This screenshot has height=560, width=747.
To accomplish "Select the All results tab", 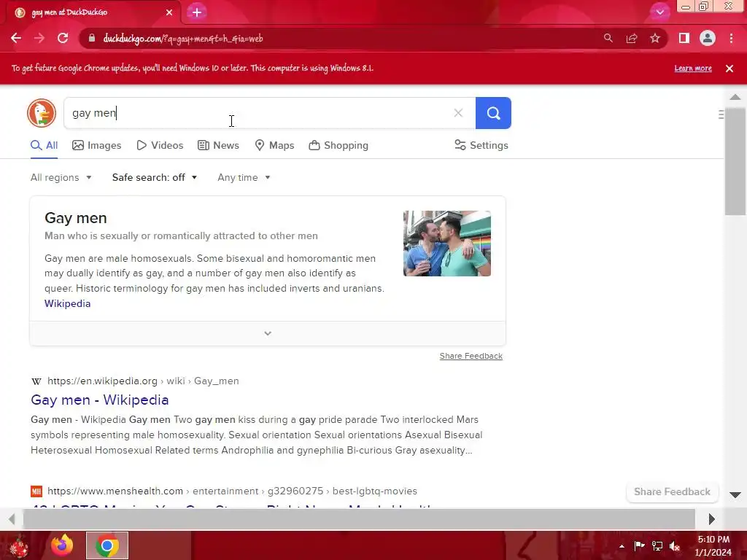I will (44, 145).
